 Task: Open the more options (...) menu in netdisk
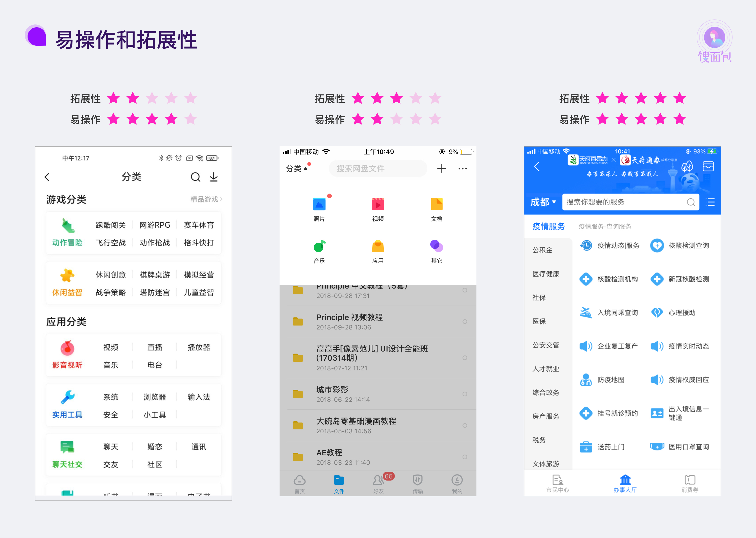[462, 168]
